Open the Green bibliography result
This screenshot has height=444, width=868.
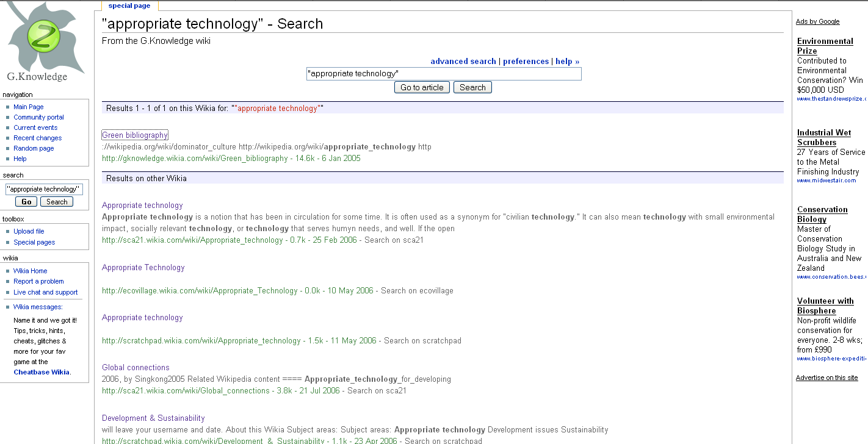coord(134,135)
